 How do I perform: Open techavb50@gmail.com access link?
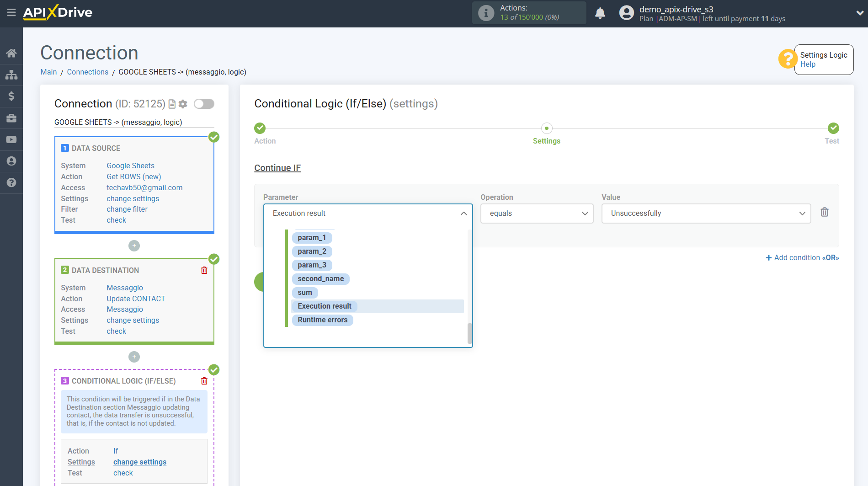144,188
